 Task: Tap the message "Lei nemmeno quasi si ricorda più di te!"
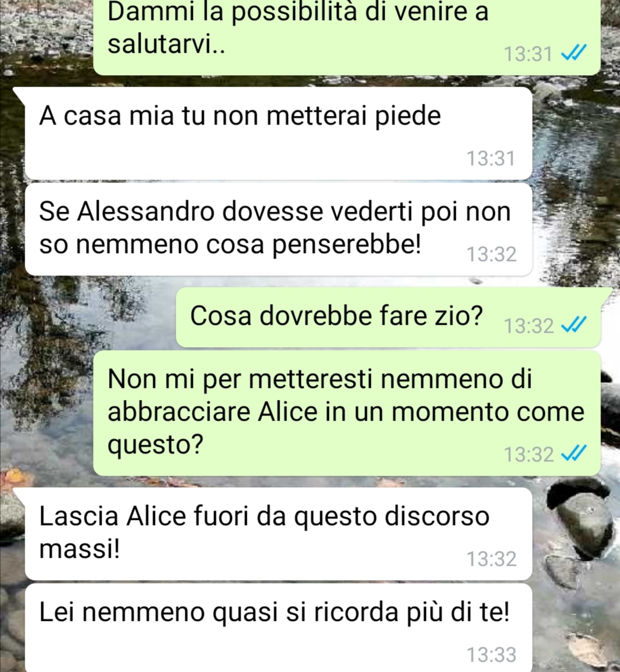click(x=278, y=627)
